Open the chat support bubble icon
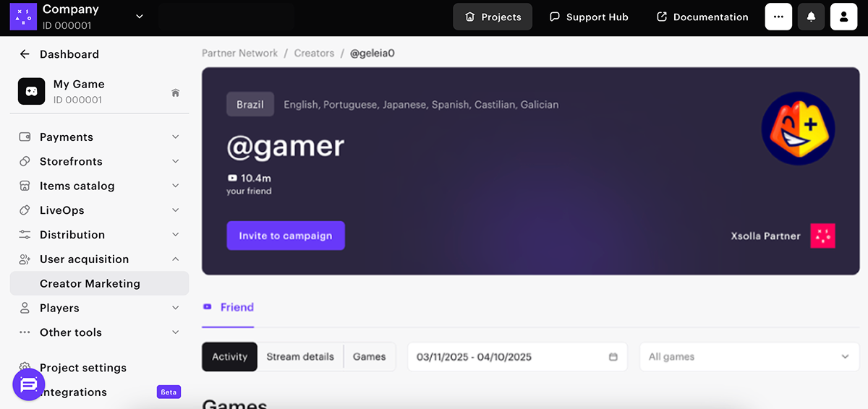This screenshot has height=409, width=868. (x=29, y=384)
